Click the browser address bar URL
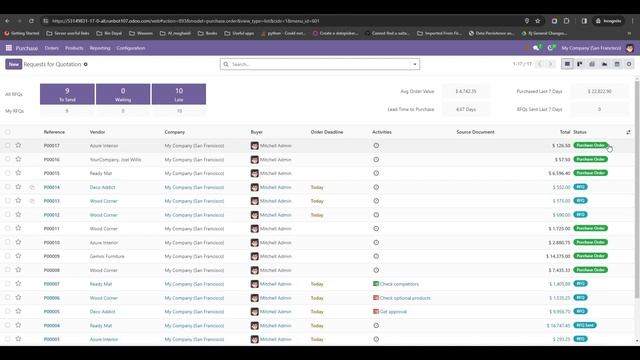 [x=186, y=21]
